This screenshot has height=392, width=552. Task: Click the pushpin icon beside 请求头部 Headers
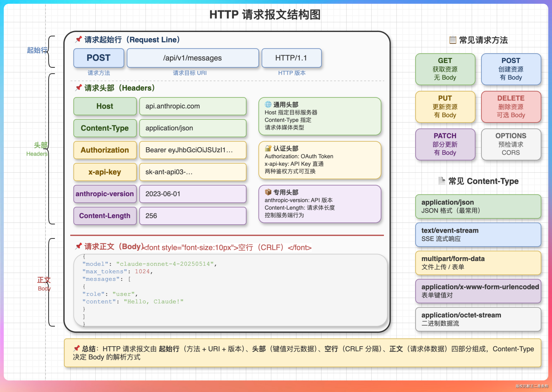point(78,88)
